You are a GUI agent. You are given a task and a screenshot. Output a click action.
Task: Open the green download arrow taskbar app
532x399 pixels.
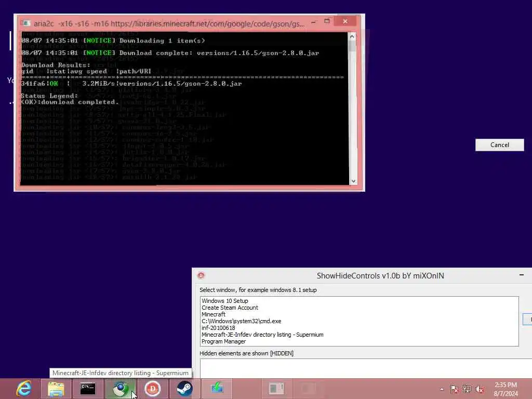click(x=217, y=389)
